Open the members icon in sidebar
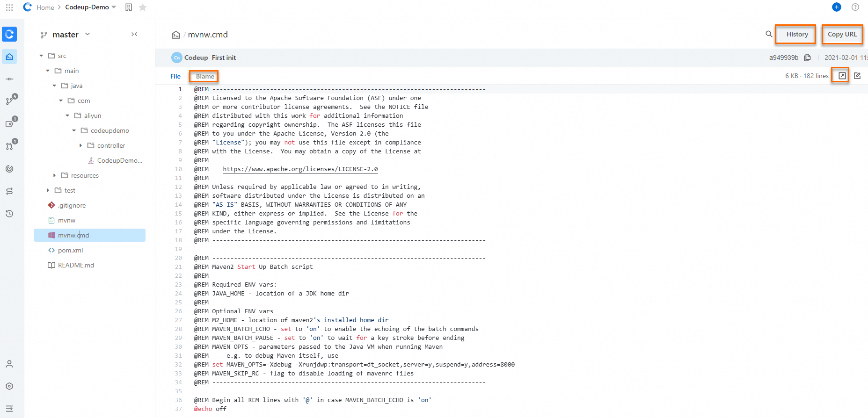 (x=9, y=364)
